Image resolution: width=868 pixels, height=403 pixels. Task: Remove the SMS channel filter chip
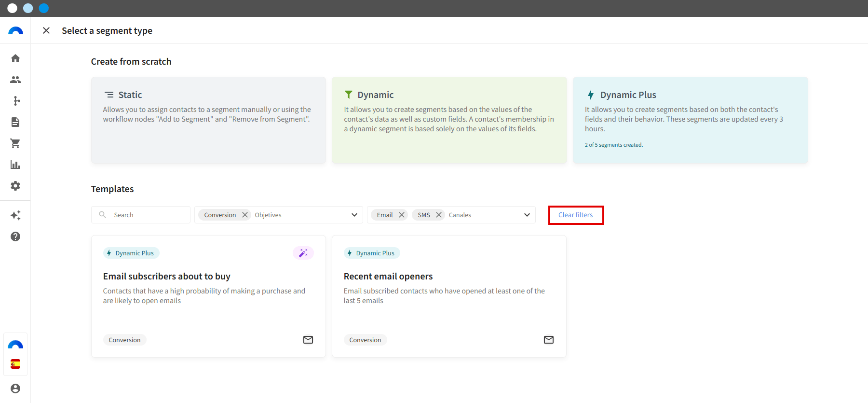(439, 215)
